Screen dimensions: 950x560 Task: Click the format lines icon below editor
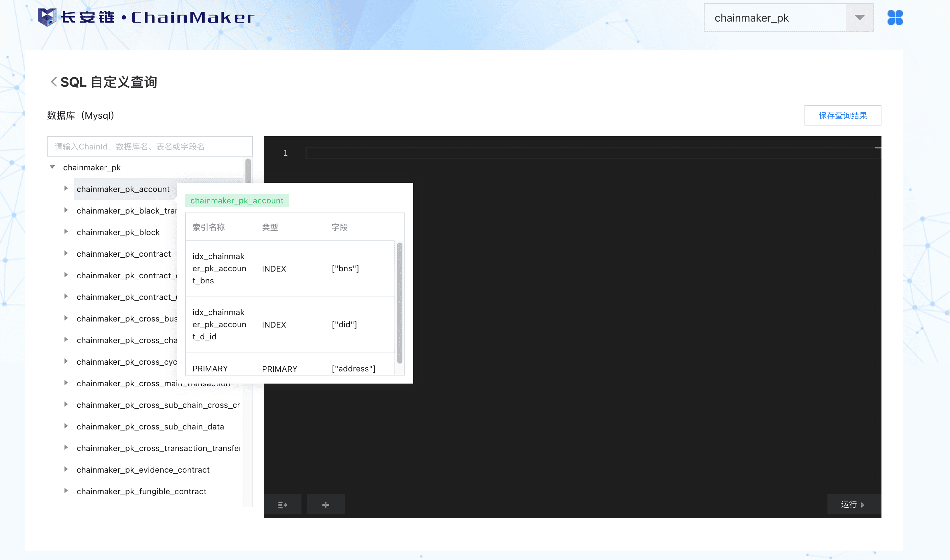click(283, 505)
